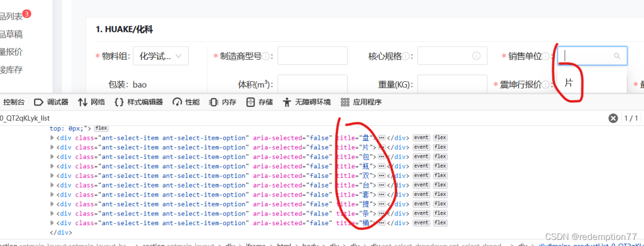Expand the div node with title="包"
644x246 pixels.
click(52, 156)
